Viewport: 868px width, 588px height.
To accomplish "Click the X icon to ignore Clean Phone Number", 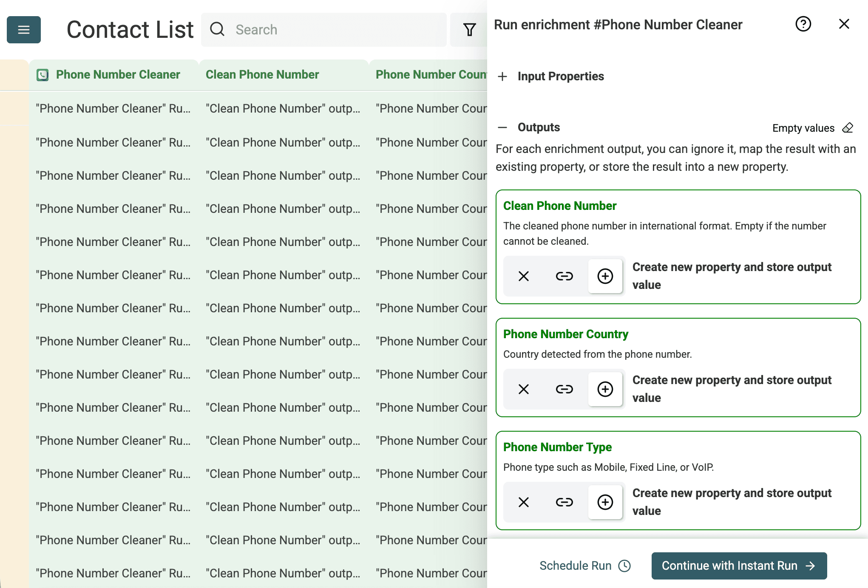I will (x=522, y=276).
